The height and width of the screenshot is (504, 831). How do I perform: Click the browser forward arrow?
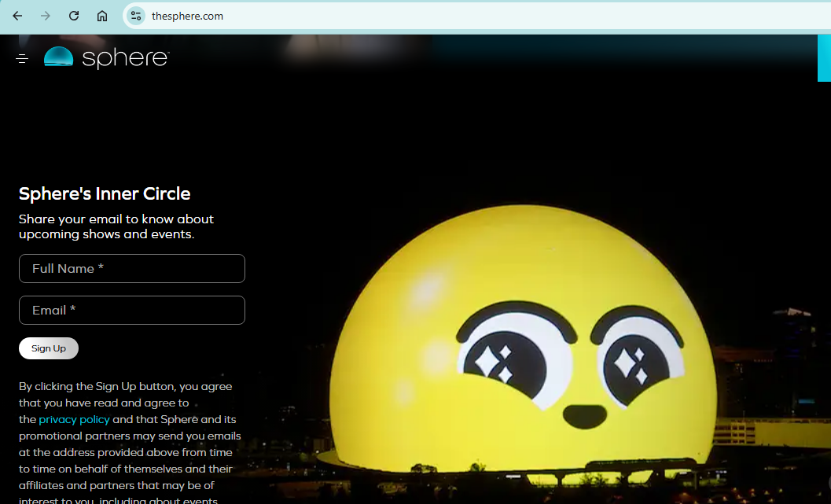(x=46, y=16)
